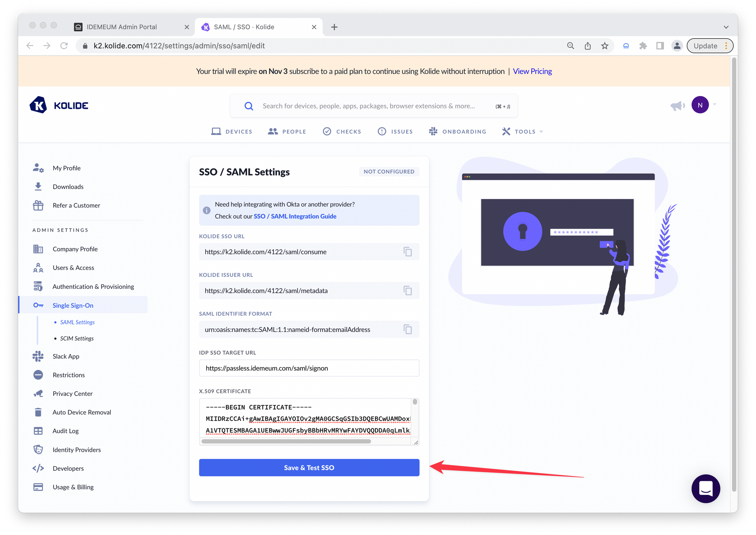Copy the Kolide Issuer URL value

coord(407,291)
